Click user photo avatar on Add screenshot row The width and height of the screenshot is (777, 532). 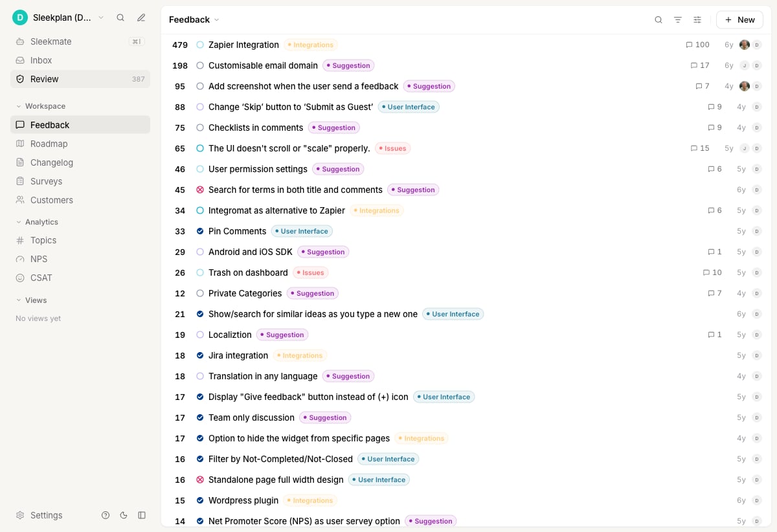(x=745, y=86)
